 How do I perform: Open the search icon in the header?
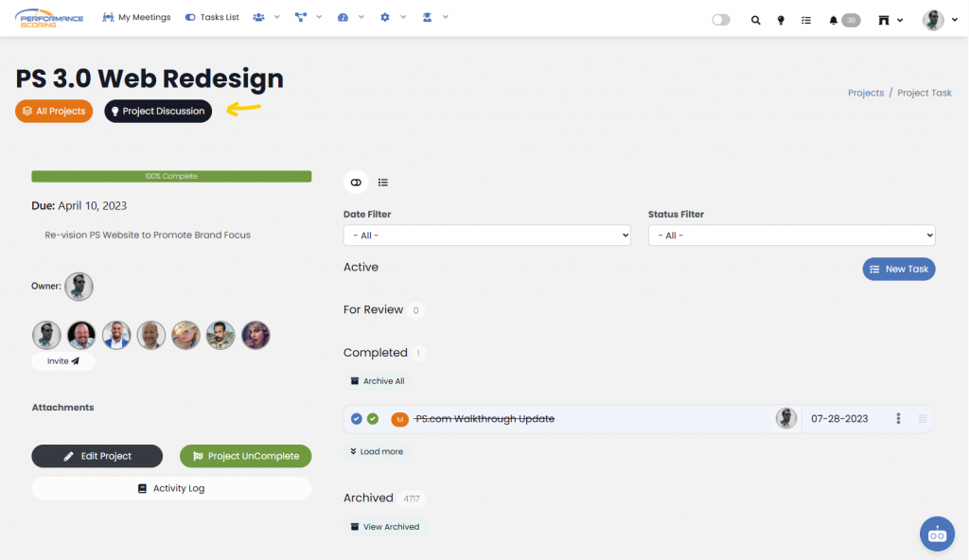pos(755,18)
